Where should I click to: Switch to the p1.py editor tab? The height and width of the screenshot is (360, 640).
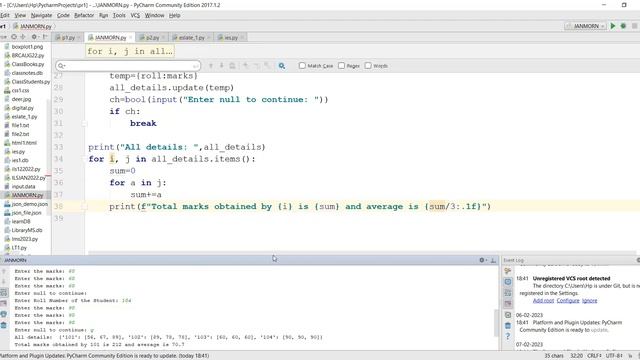[68, 38]
